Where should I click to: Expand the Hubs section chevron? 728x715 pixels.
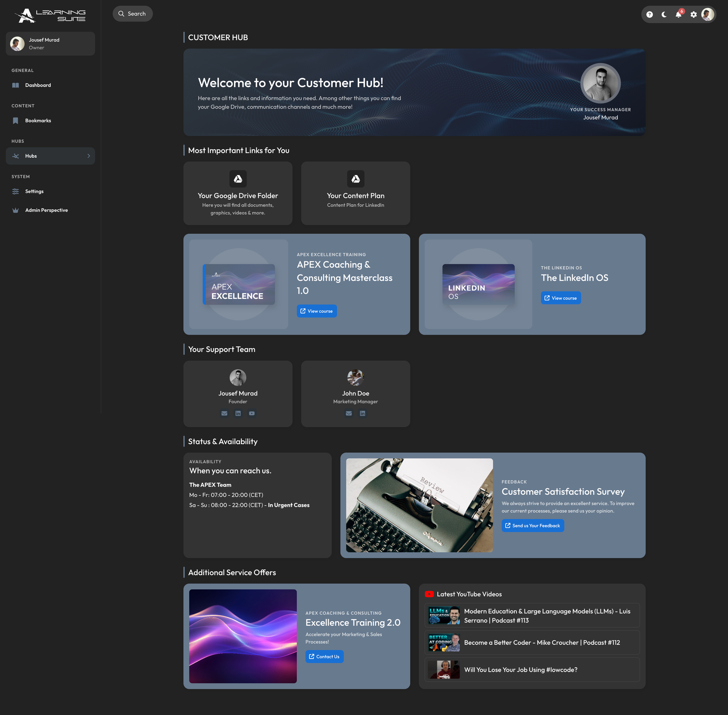pyautogui.click(x=88, y=156)
